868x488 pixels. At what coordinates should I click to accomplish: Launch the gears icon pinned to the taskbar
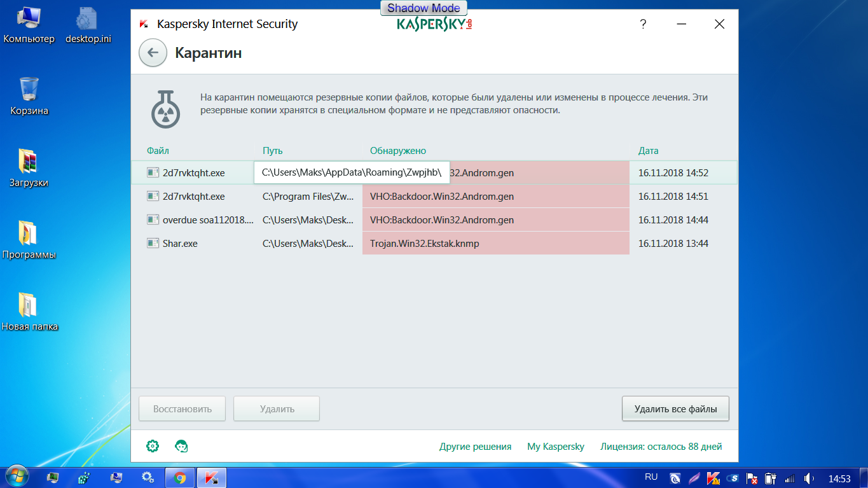pos(148,478)
